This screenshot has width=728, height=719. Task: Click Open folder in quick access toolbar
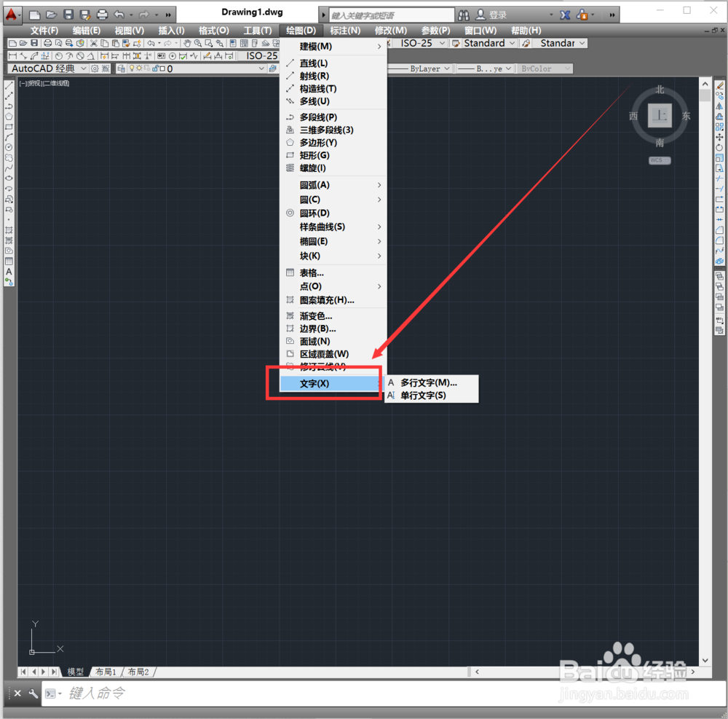pyautogui.click(x=51, y=15)
